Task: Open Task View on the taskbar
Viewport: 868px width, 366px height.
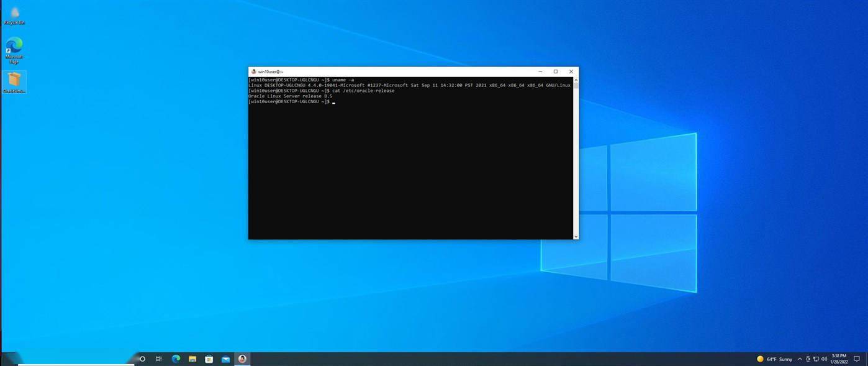Action: (x=158, y=359)
